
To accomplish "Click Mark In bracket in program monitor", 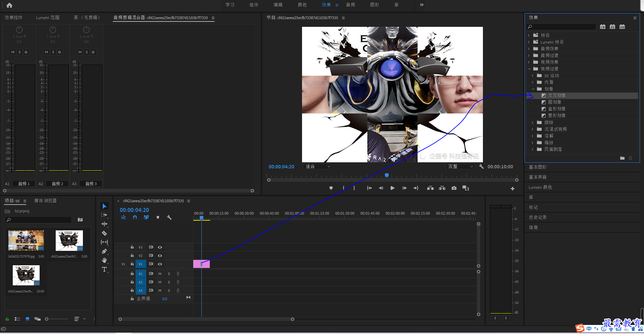I will point(343,188).
